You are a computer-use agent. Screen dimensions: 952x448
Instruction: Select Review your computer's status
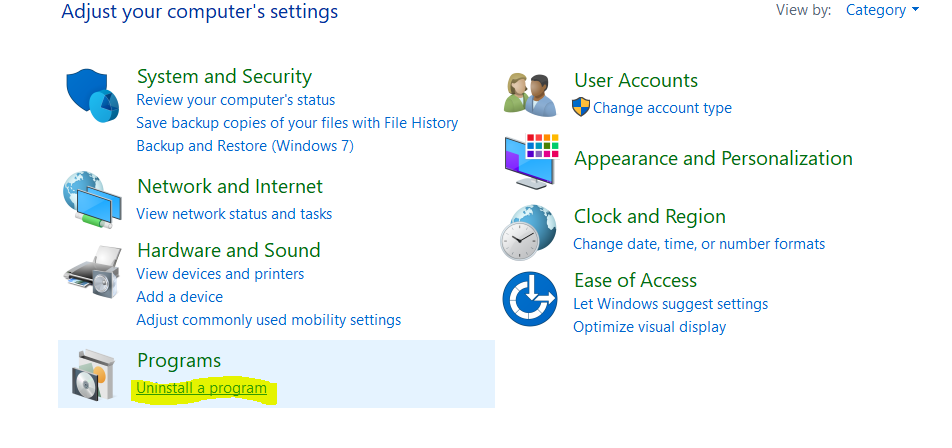click(x=236, y=100)
